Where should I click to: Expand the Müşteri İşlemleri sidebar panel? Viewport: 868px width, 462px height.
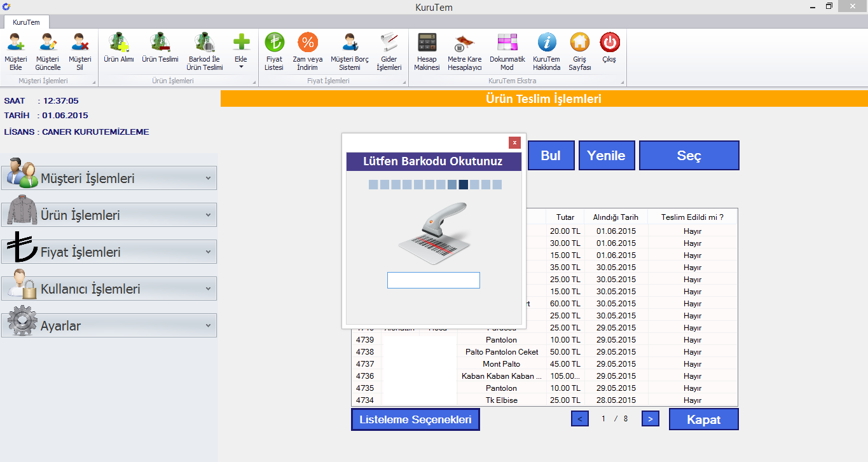(109, 179)
